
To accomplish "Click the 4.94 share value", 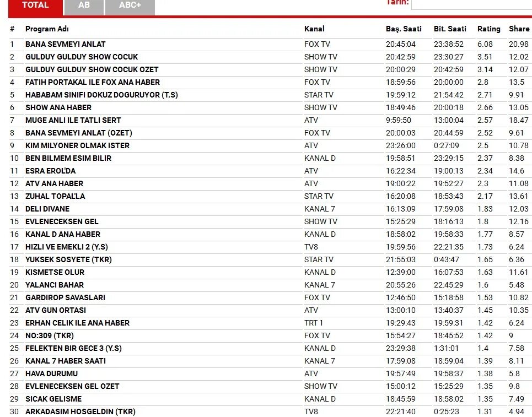I will [x=517, y=411].
